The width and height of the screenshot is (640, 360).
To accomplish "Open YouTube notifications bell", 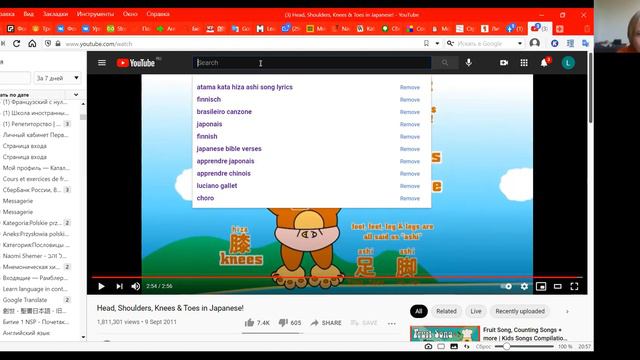I will coord(544,63).
